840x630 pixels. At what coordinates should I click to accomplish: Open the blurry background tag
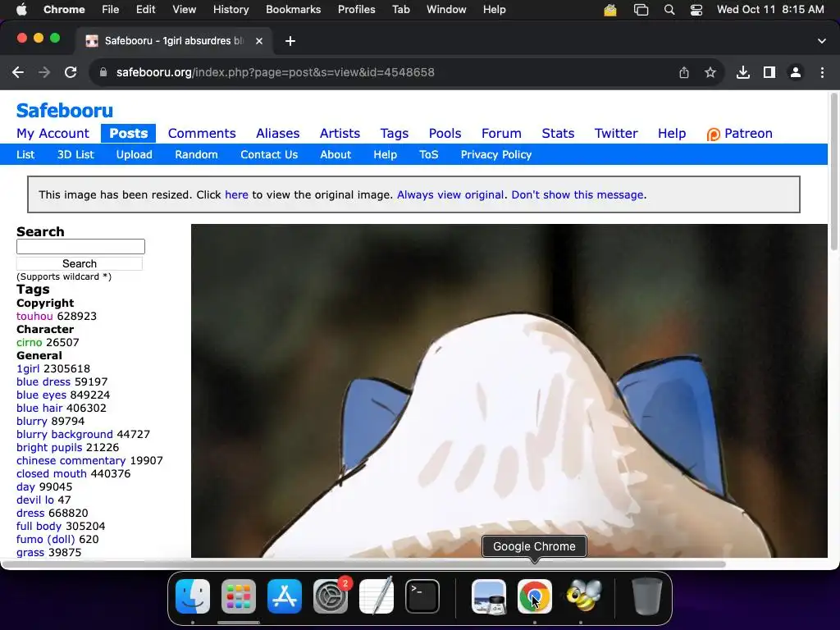point(64,435)
